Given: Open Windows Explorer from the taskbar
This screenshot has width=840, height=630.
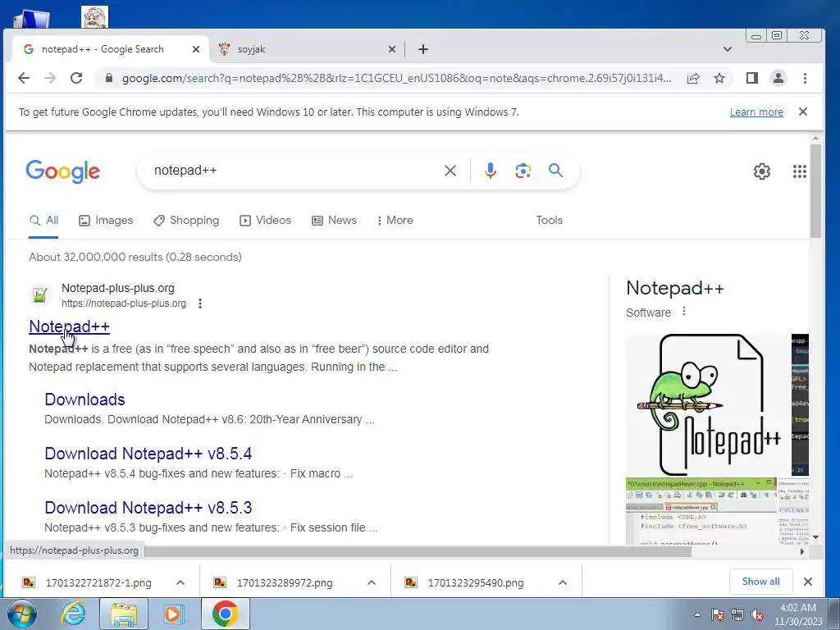Looking at the screenshot, I should (123, 614).
